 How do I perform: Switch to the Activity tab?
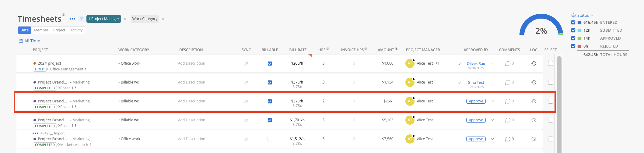pos(76,30)
